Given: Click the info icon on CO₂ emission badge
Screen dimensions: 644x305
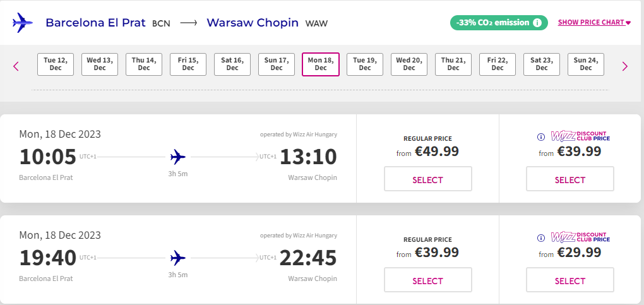Looking at the screenshot, I should point(537,23).
